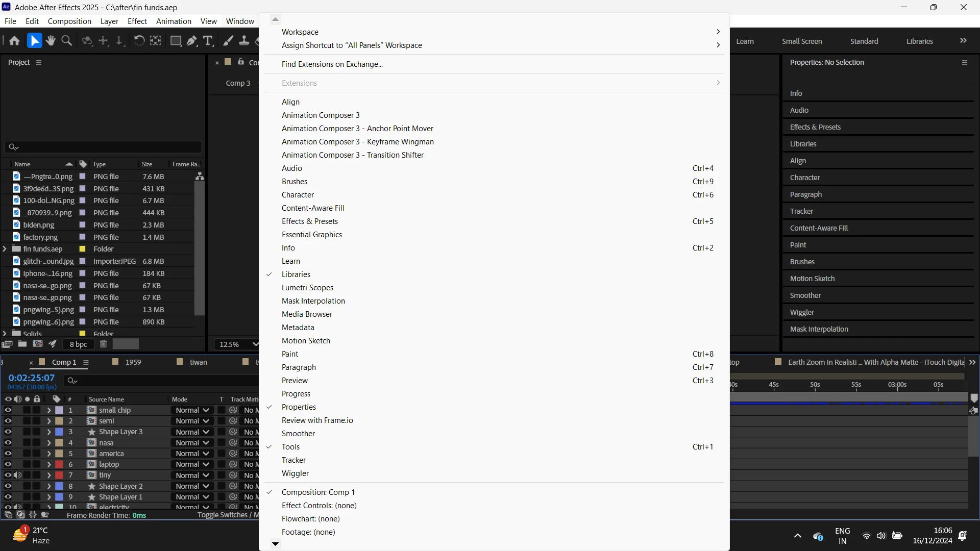
Task: Expand the nasa layer properties
Action: (49, 443)
